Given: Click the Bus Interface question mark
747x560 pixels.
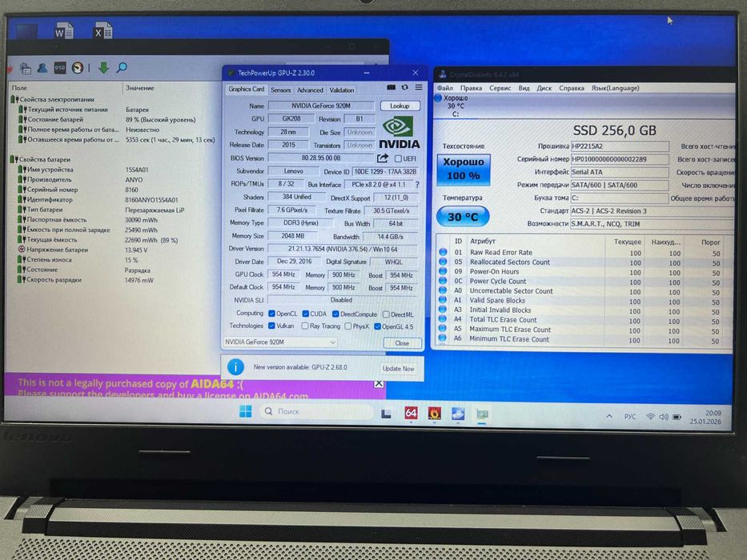Looking at the screenshot, I should coord(417,184).
